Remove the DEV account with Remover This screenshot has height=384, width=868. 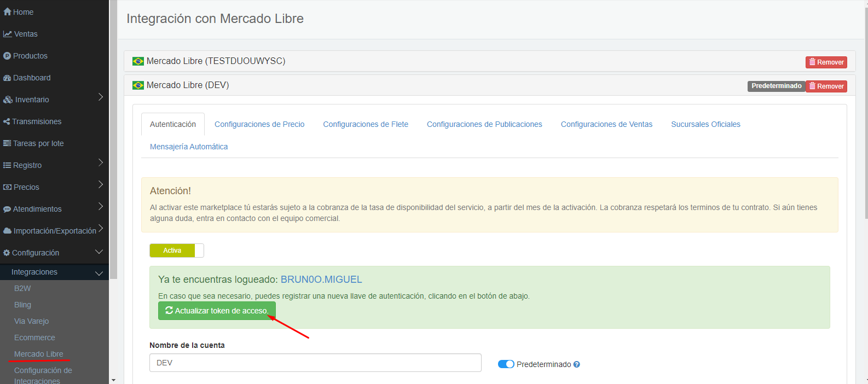click(x=826, y=86)
